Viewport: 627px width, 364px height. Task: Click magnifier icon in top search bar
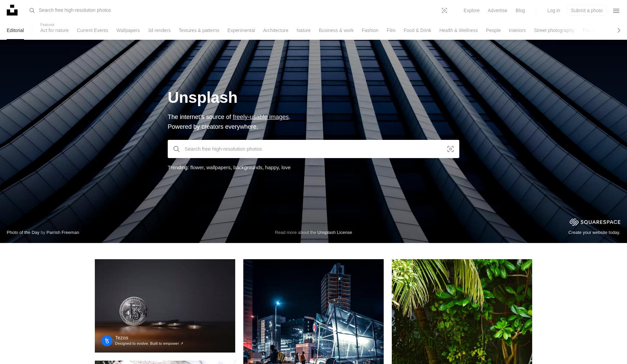coord(32,10)
